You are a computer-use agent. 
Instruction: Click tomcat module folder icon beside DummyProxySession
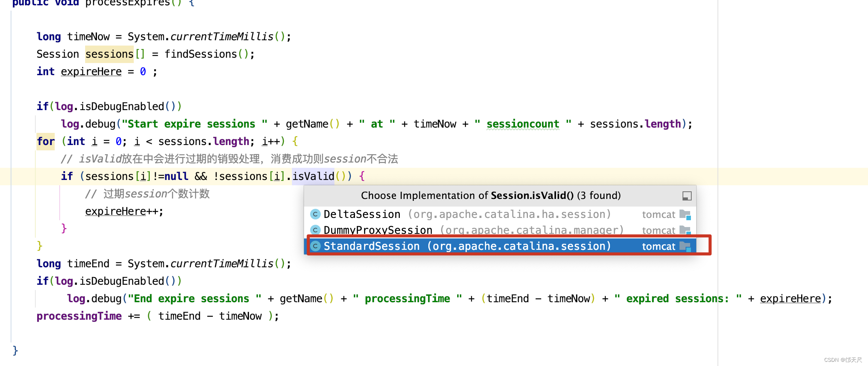tap(685, 230)
